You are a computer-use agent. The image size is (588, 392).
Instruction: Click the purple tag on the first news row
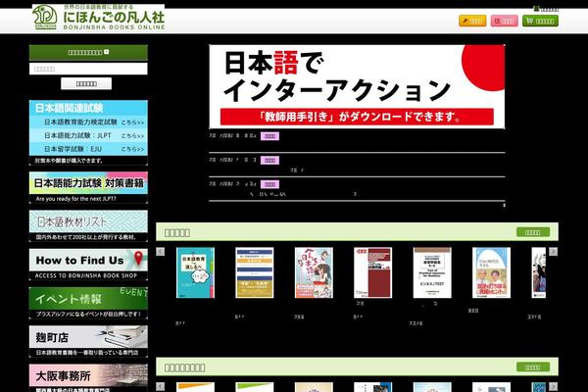point(270,136)
